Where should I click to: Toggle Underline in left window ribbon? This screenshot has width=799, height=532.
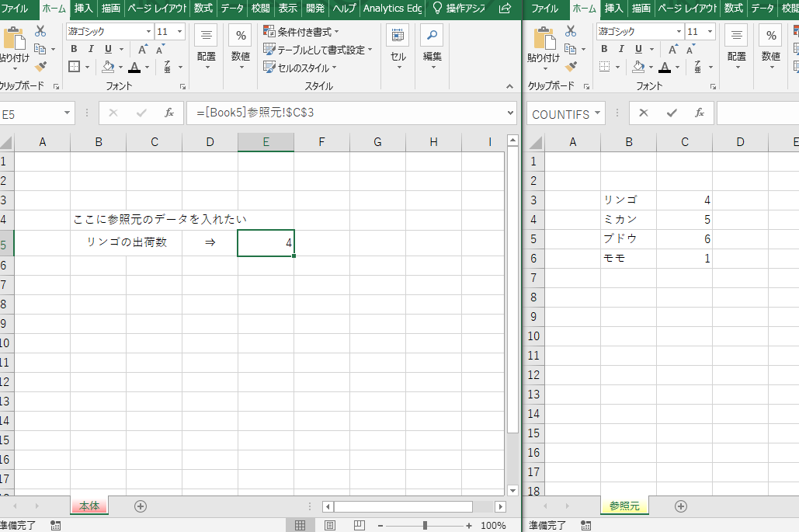pos(108,49)
